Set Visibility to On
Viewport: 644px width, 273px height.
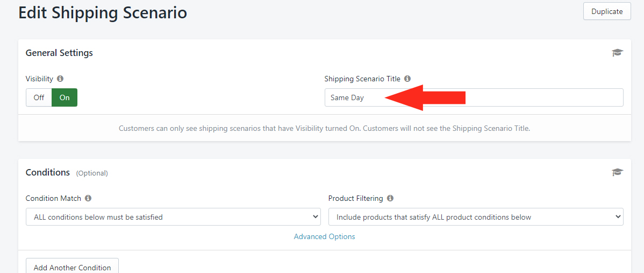click(65, 97)
